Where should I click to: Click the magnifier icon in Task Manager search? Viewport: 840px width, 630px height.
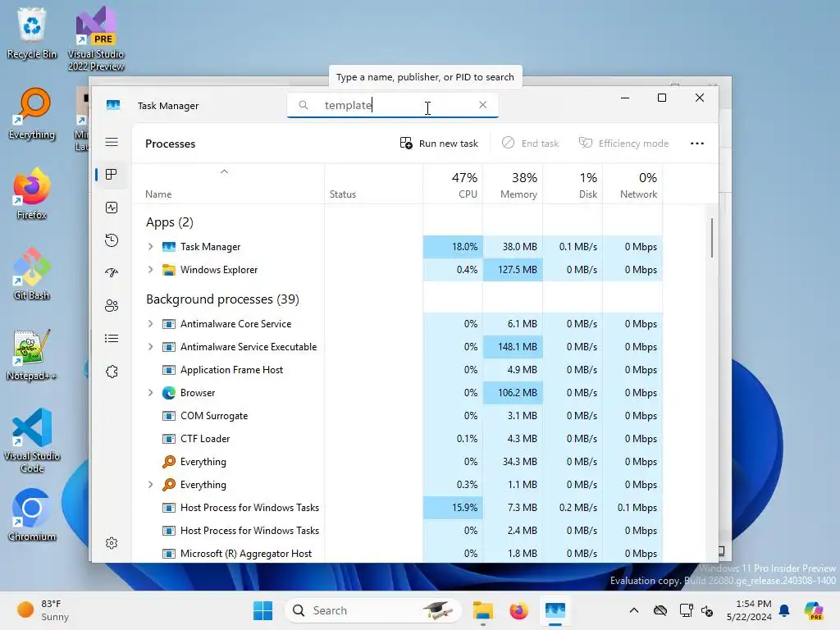[x=304, y=105]
